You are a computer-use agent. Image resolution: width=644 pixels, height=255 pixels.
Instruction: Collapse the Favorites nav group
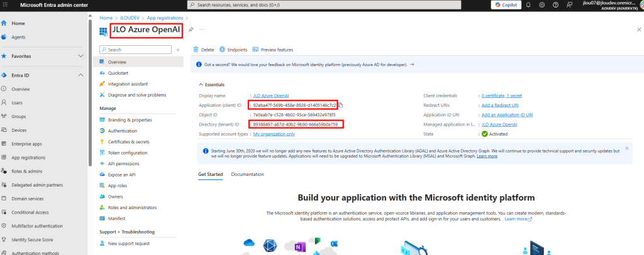point(81,56)
